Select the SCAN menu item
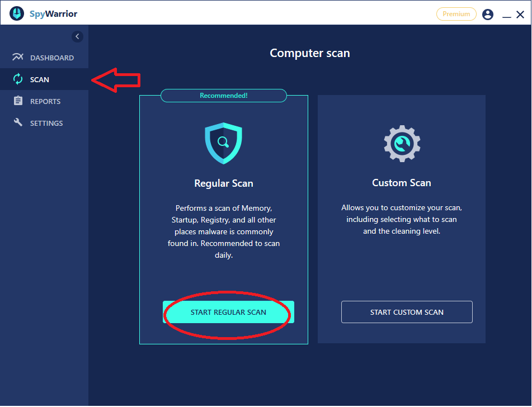The image size is (532, 407). [x=44, y=79]
